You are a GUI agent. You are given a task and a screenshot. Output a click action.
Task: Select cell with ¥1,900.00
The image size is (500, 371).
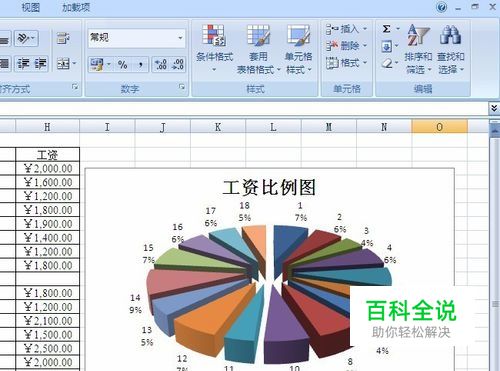point(47,224)
